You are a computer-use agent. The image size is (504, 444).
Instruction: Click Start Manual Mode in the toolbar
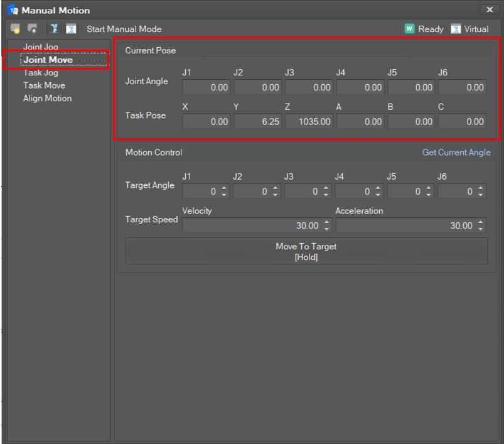click(x=124, y=29)
